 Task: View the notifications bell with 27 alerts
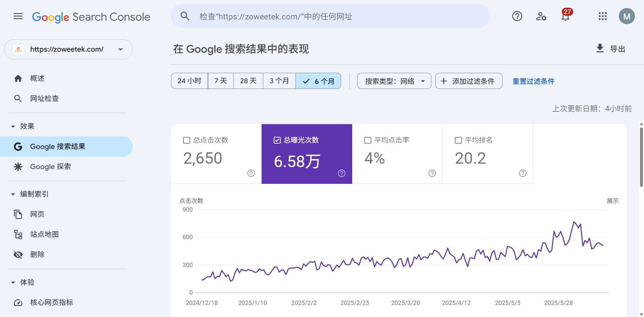click(566, 15)
